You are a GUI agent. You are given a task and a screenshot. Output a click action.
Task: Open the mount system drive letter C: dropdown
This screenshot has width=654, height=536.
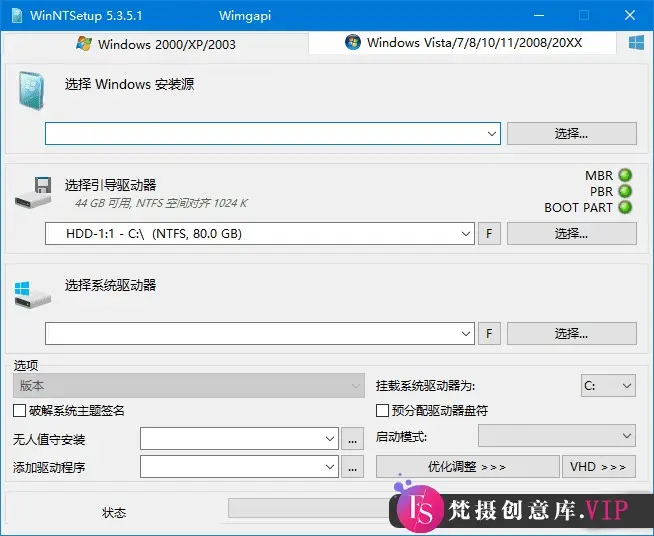point(608,385)
